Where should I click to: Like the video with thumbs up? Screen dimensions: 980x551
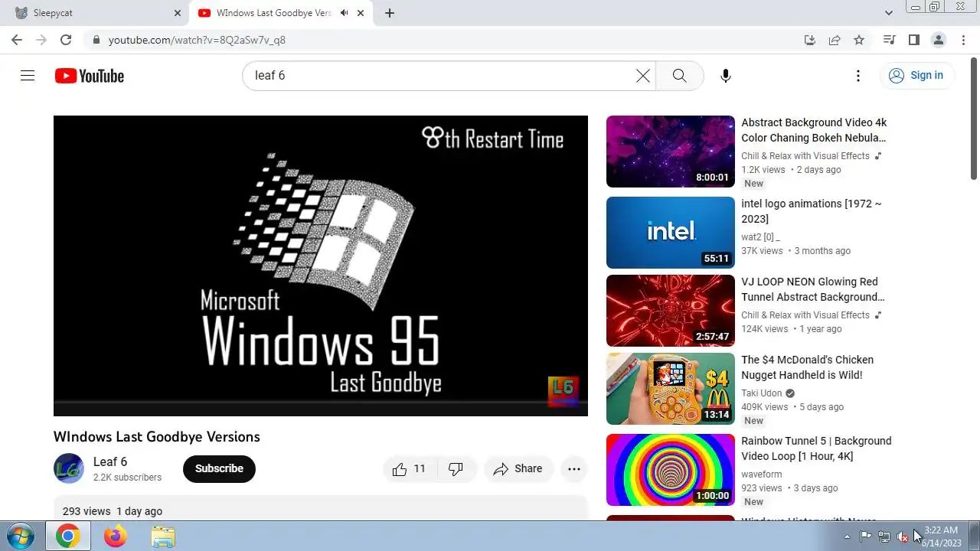coord(410,469)
